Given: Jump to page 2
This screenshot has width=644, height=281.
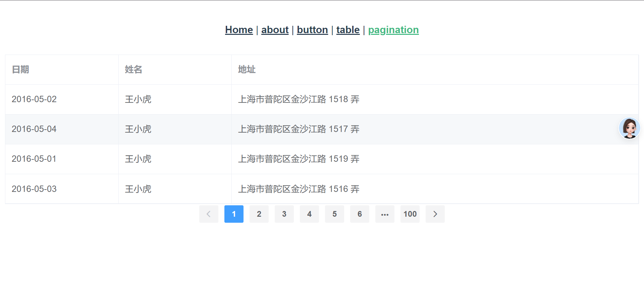Looking at the screenshot, I should click(x=259, y=214).
